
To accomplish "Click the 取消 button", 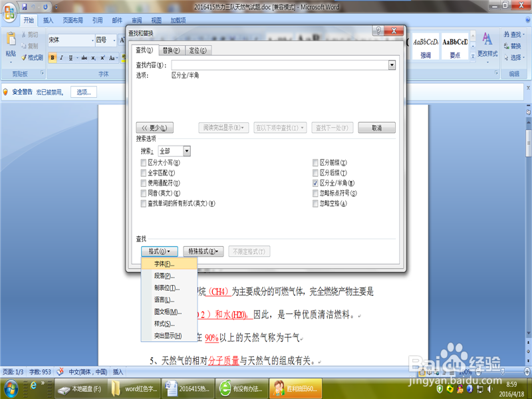I will coord(376,127).
